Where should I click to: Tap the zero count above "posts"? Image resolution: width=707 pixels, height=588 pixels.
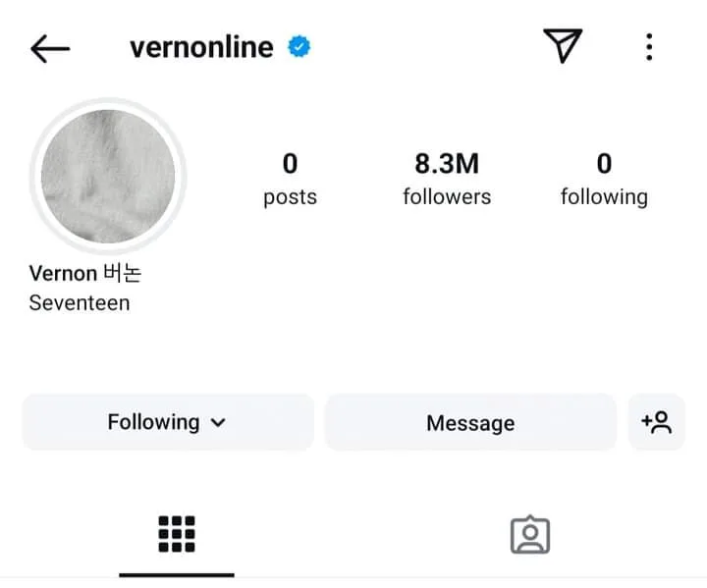click(x=290, y=163)
